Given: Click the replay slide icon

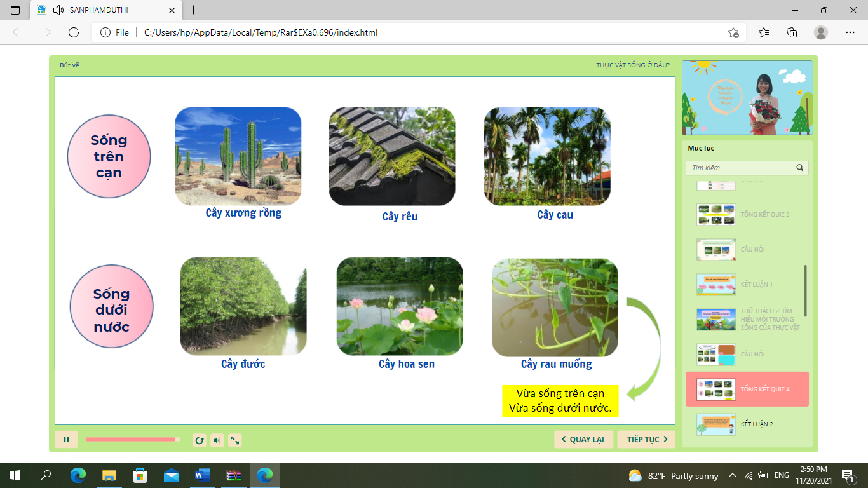Looking at the screenshot, I should click(x=200, y=440).
